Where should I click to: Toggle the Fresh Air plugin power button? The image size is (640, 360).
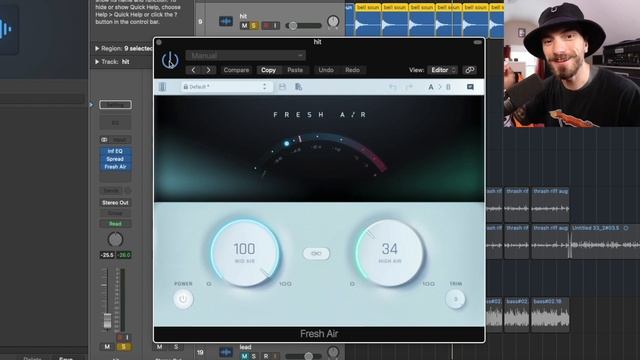[x=183, y=299]
